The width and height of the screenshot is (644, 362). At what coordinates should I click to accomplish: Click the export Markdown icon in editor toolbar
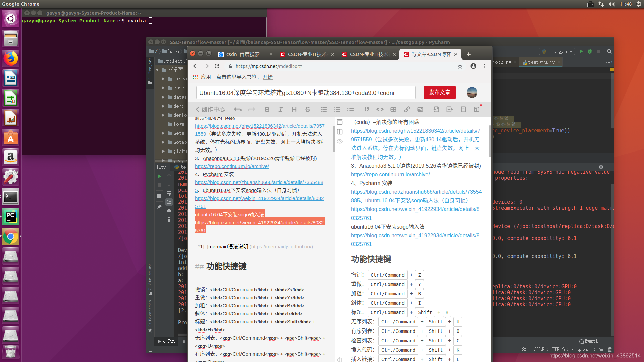point(449,109)
